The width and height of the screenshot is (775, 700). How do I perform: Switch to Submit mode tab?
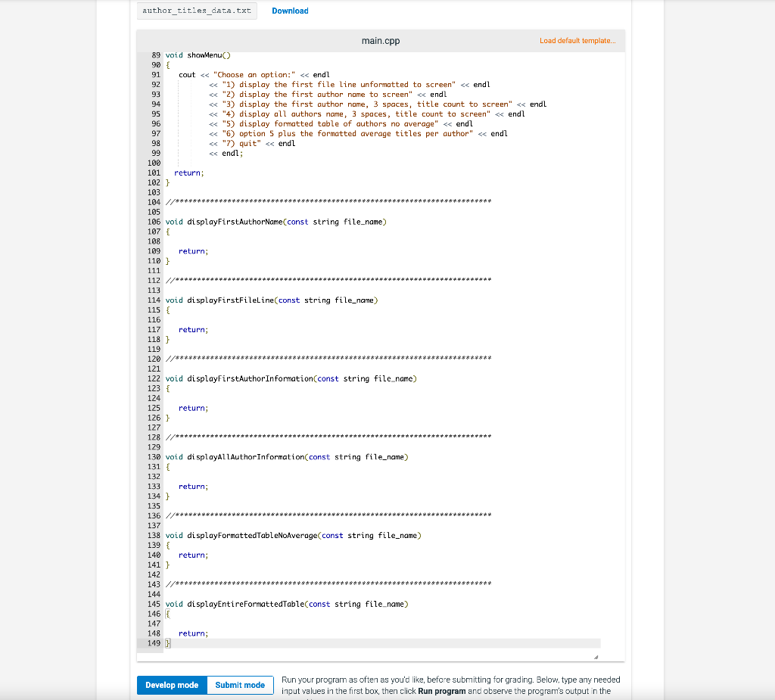tap(240, 685)
